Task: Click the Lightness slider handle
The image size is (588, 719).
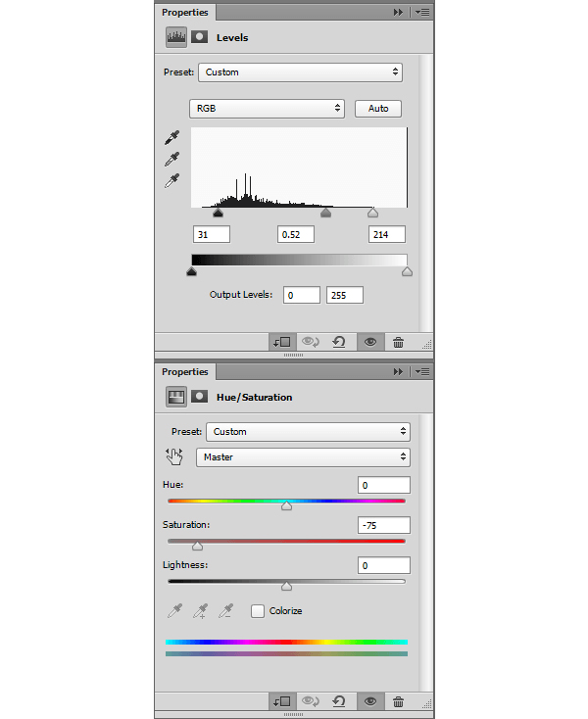Action: [287, 586]
